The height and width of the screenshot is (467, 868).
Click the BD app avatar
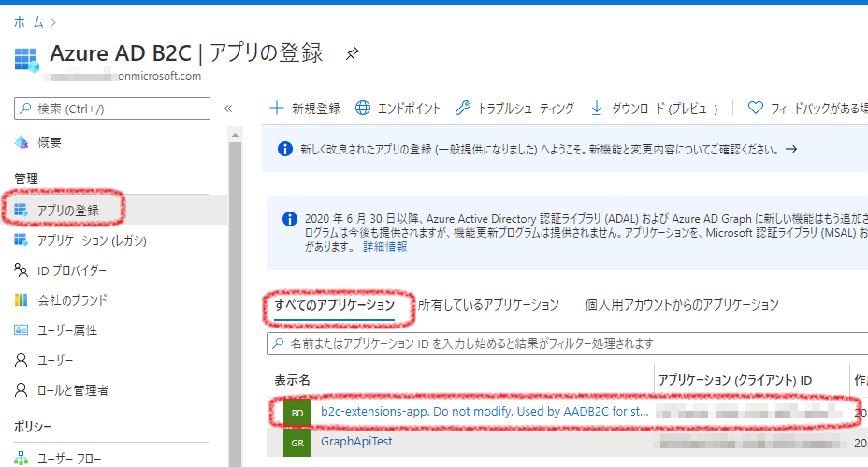tap(297, 414)
